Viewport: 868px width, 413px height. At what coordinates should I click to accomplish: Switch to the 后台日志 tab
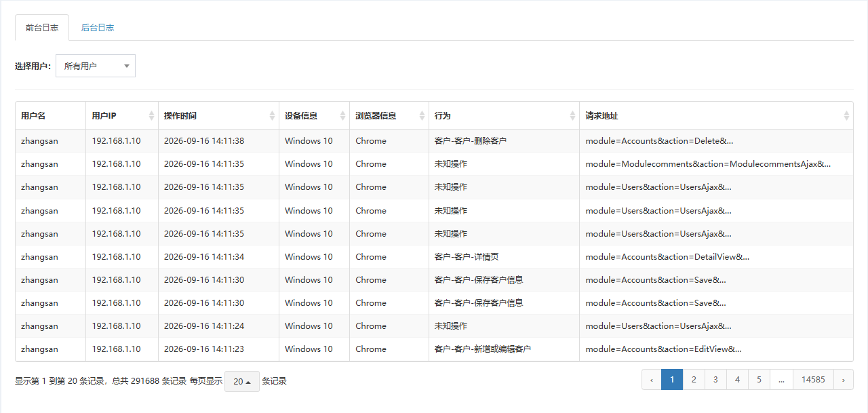coord(98,28)
